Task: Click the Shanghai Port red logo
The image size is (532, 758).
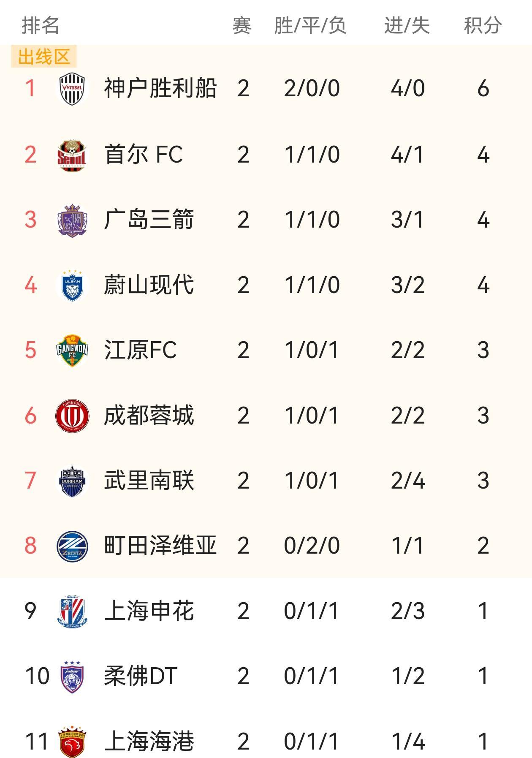Action: pyautogui.click(x=72, y=742)
